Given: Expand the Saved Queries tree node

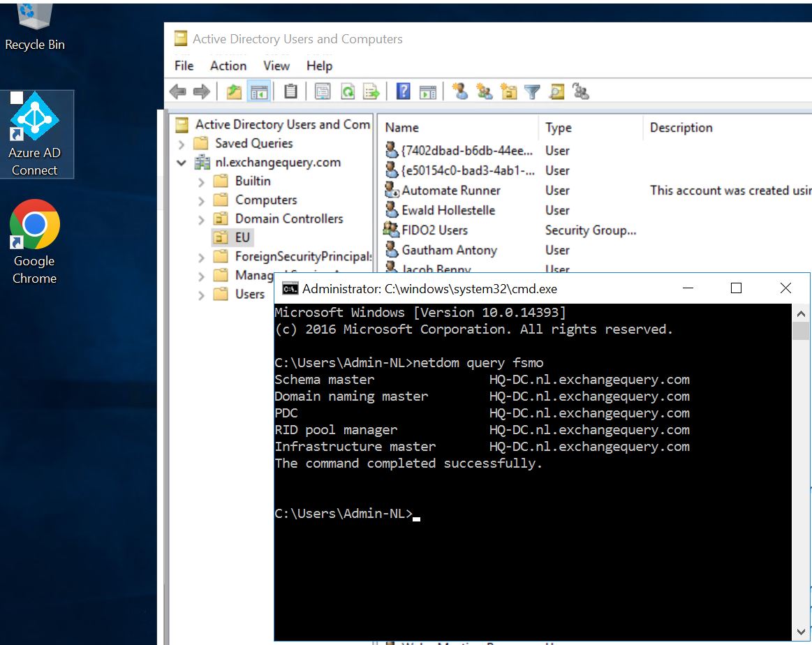Looking at the screenshot, I should [182, 144].
